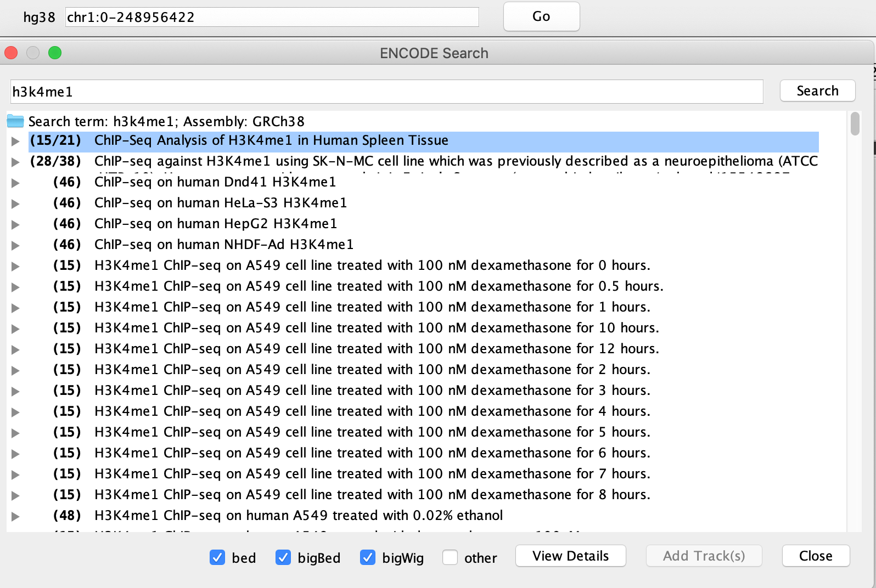
Task: Expand the human HeLa-S3 H3K4me1 row
Action: [15, 203]
